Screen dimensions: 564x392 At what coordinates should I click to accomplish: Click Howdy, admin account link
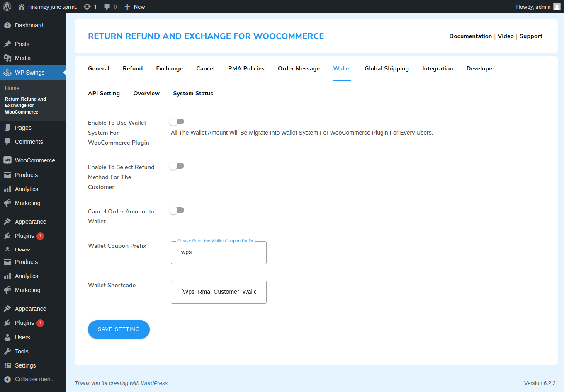point(538,7)
